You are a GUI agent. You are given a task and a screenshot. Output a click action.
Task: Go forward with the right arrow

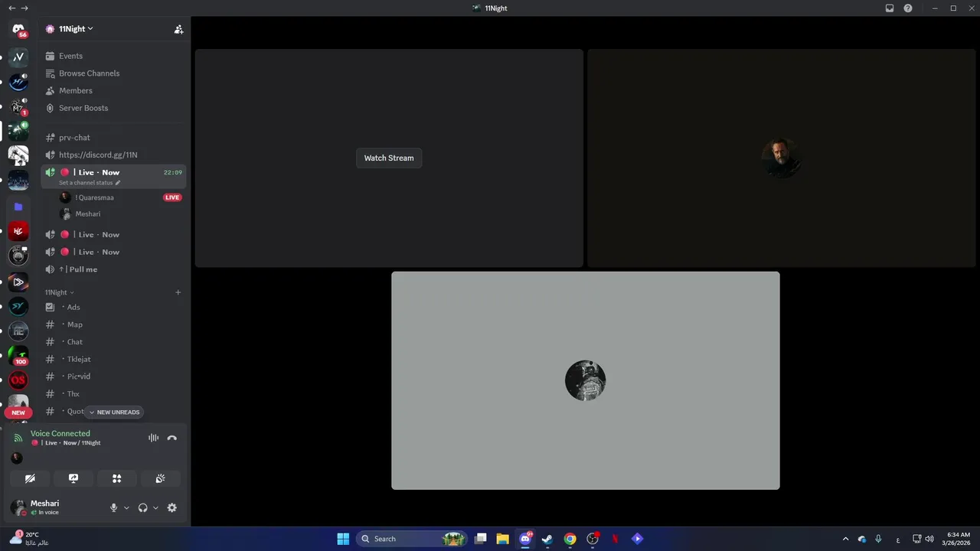tap(24, 8)
